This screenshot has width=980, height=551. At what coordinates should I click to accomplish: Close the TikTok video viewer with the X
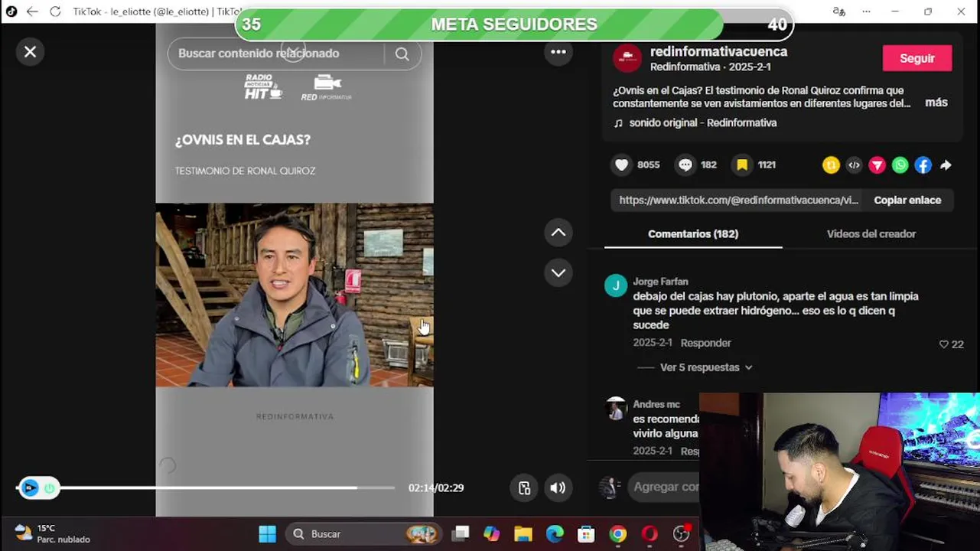pyautogui.click(x=30, y=52)
